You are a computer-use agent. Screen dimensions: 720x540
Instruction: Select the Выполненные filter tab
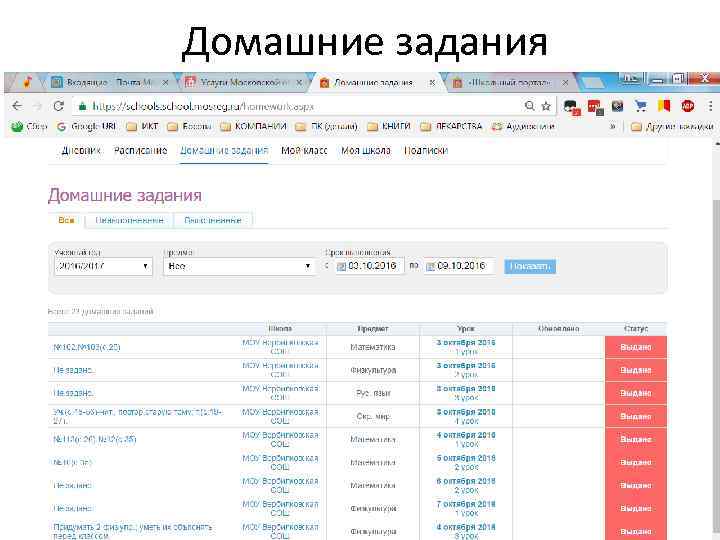click(213, 220)
